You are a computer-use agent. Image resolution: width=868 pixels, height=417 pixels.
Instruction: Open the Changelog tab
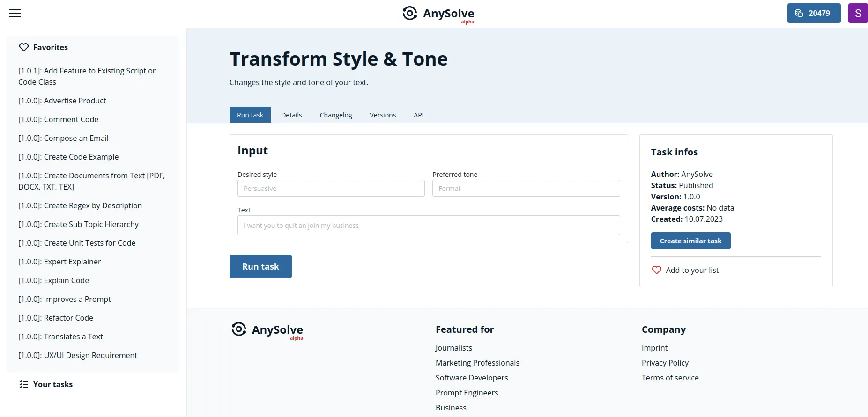tap(336, 115)
